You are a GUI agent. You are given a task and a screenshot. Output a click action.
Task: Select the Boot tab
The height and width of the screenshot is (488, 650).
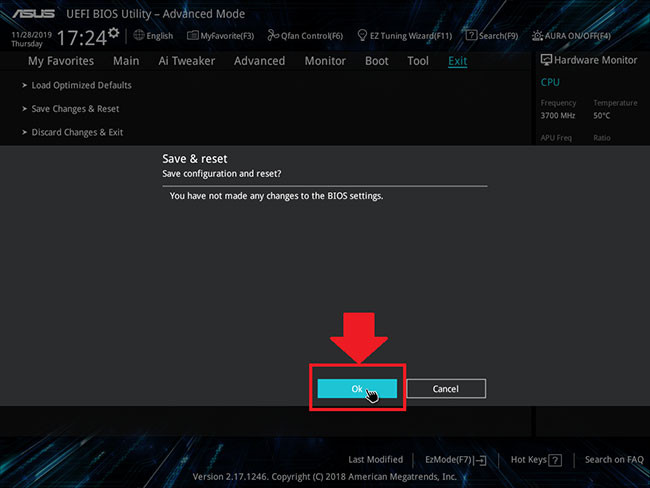377,61
